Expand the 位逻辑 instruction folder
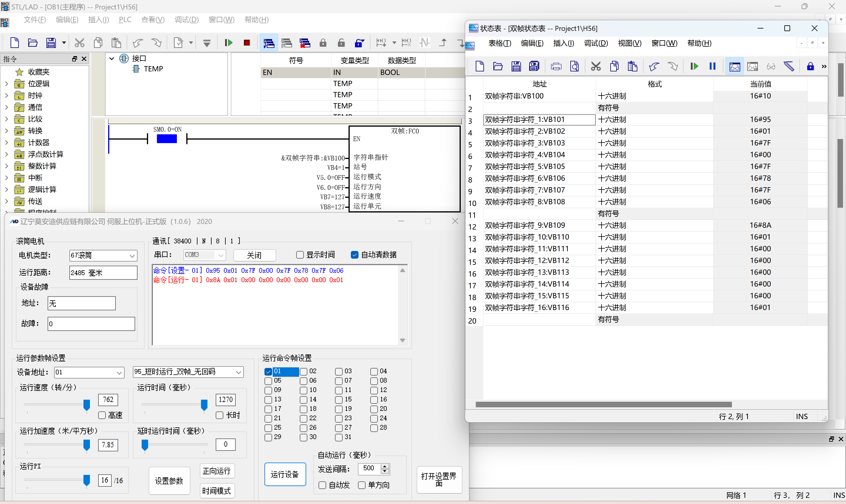This screenshot has width=846, height=504. 6,83
